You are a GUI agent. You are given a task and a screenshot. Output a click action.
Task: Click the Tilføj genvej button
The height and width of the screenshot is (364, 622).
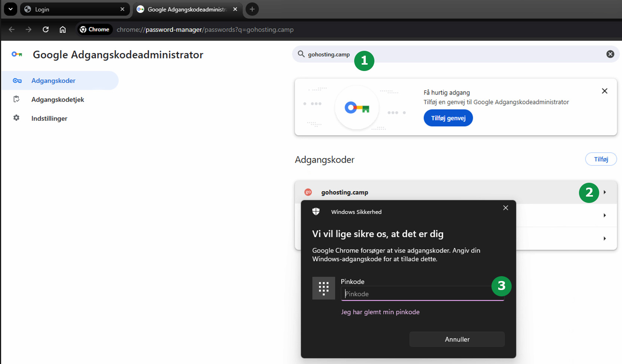(448, 118)
